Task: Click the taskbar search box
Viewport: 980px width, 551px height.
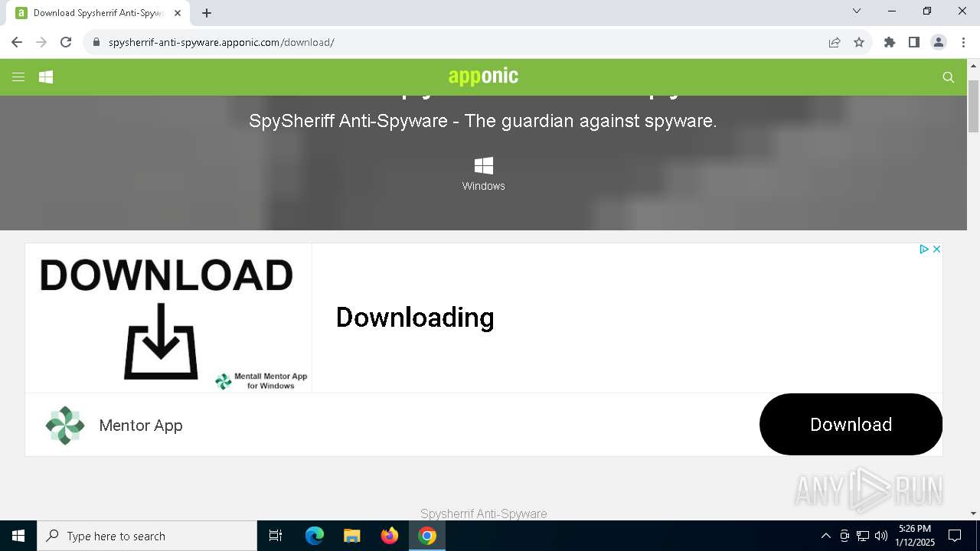Action: coord(147,536)
